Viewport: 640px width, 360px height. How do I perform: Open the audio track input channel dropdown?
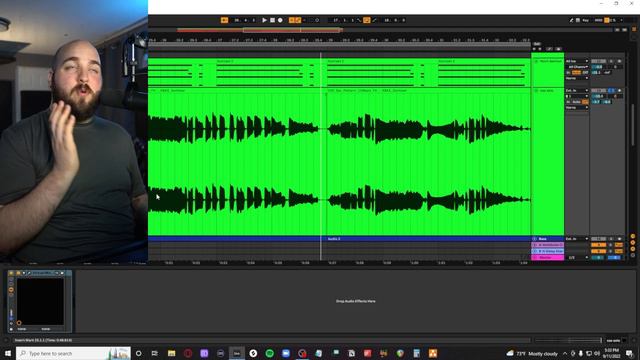point(577,96)
